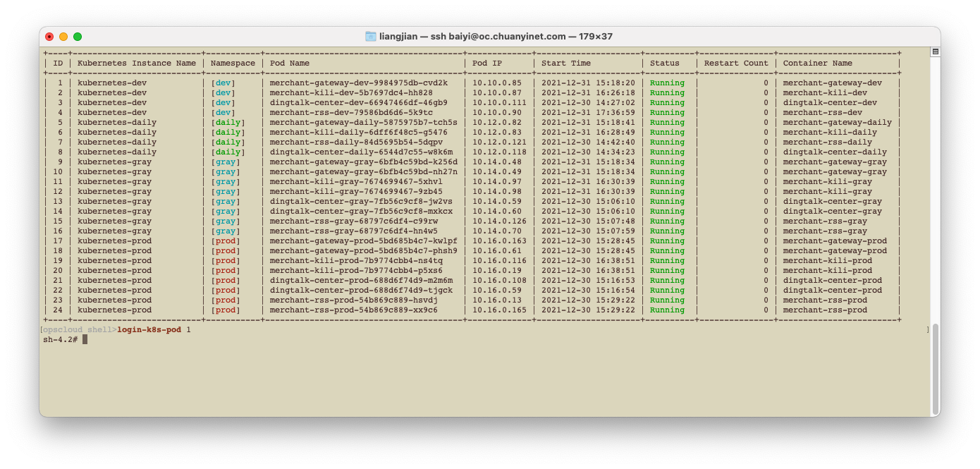Click the folder icon in the title bar

tap(371, 36)
